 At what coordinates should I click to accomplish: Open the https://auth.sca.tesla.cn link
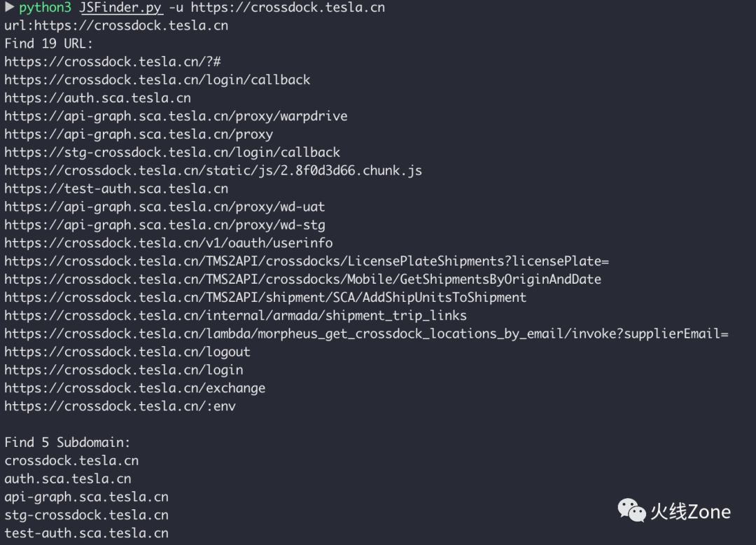tap(98, 98)
